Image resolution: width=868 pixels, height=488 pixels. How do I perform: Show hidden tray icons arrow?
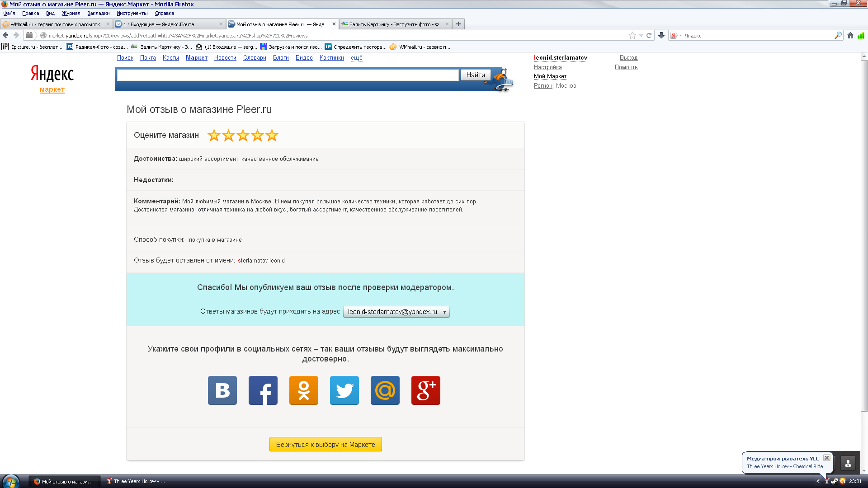pyautogui.click(x=818, y=481)
